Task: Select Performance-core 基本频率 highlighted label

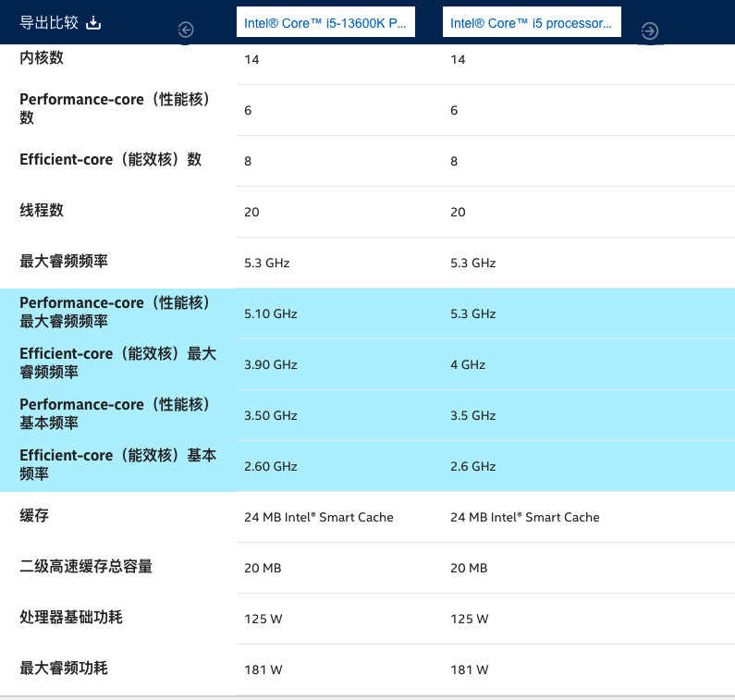Action: tap(115, 413)
